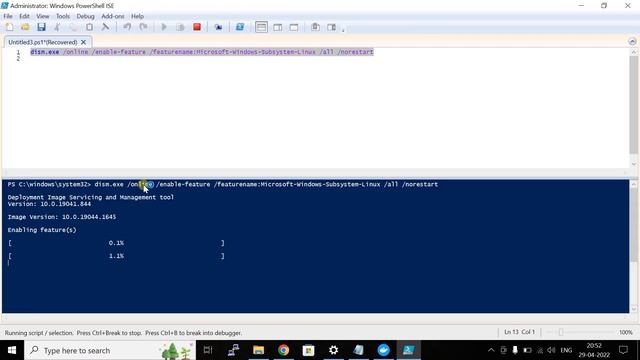The width and height of the screenshot is (640, 360).
Task: Open the File menu
Action: coord(8,16)
